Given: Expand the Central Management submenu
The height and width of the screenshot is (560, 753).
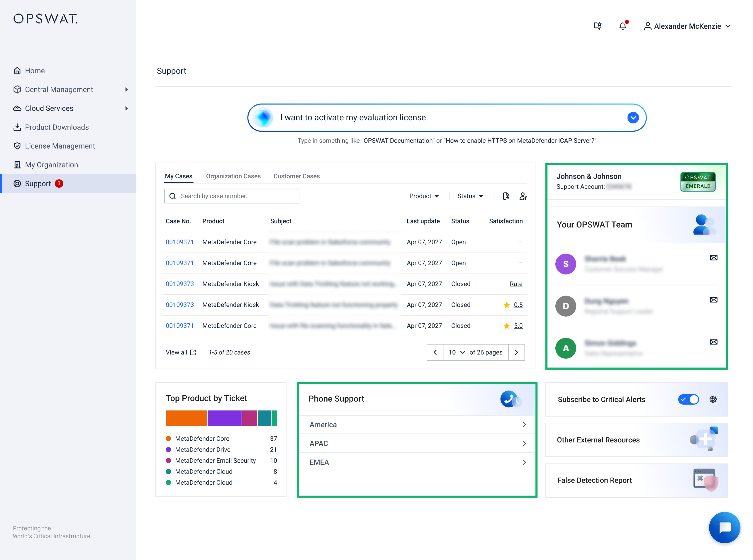Looking at the screenshot, I should click(126, 89).
